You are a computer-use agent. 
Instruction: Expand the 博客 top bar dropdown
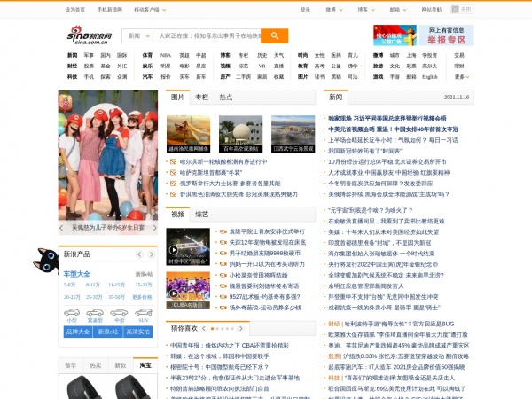[x=366, y=10]
